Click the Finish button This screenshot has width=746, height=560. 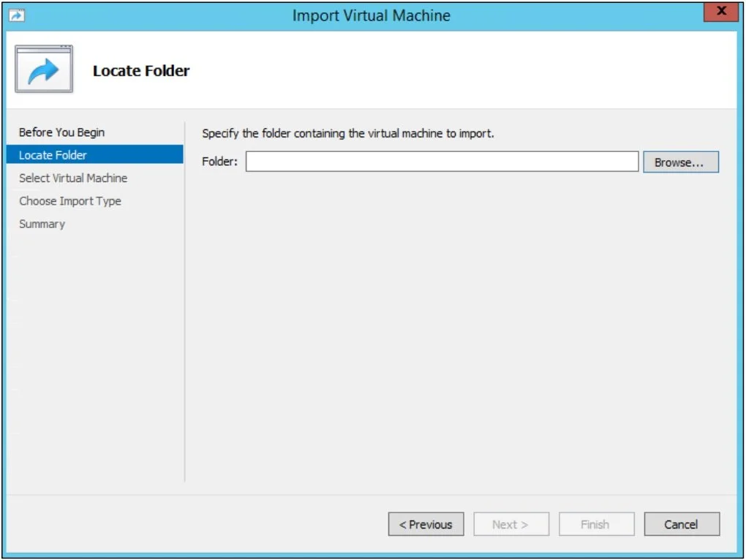[x=596, y=524]
